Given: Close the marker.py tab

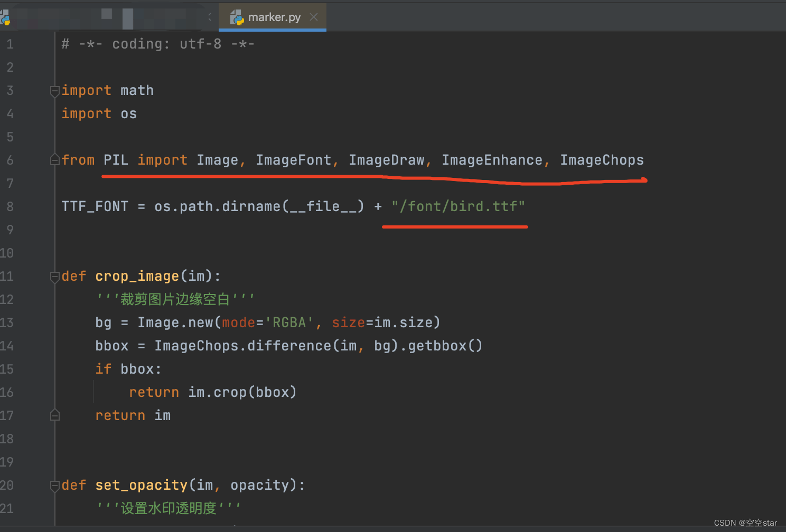Looking at the screenshot, I should click(x=314, y=17).
